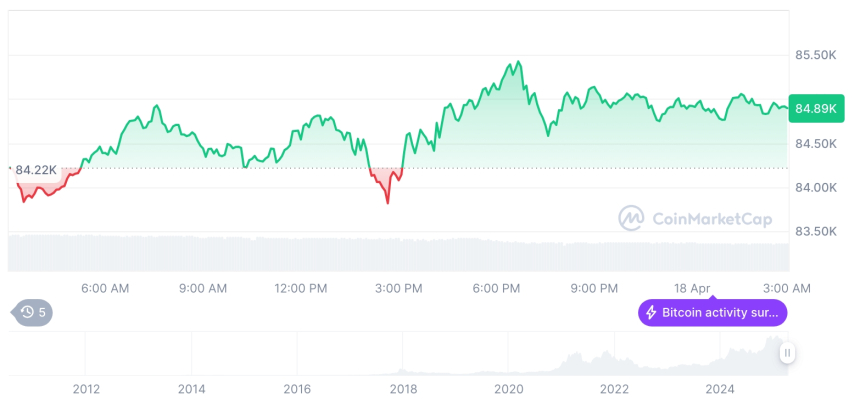Select the 6:00 AM time axis label
Viewport: 860px width, 401px height.
(105, 288)
